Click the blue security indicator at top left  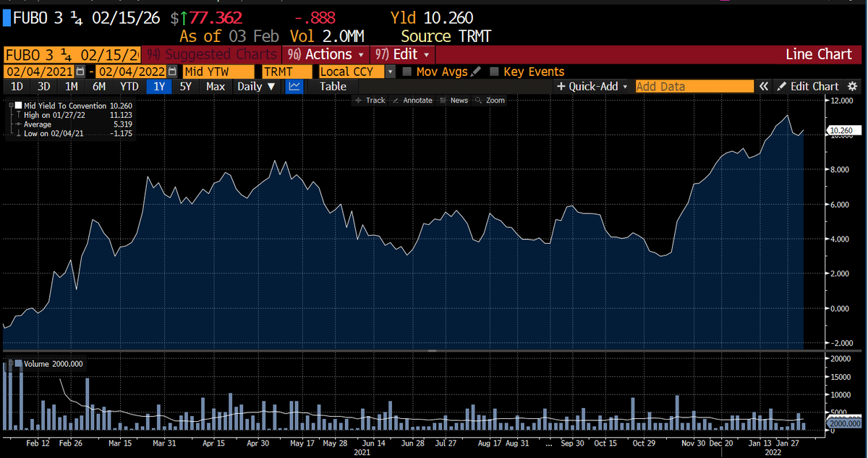[7, 18]
